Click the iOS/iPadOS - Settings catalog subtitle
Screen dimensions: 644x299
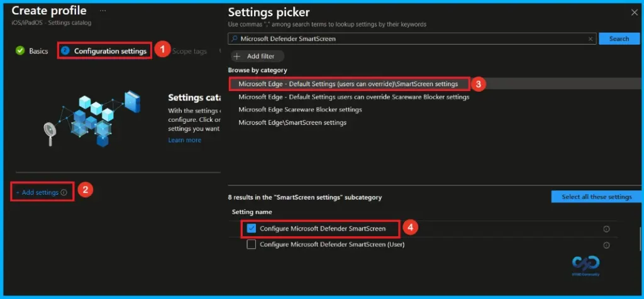coord(52,23)
